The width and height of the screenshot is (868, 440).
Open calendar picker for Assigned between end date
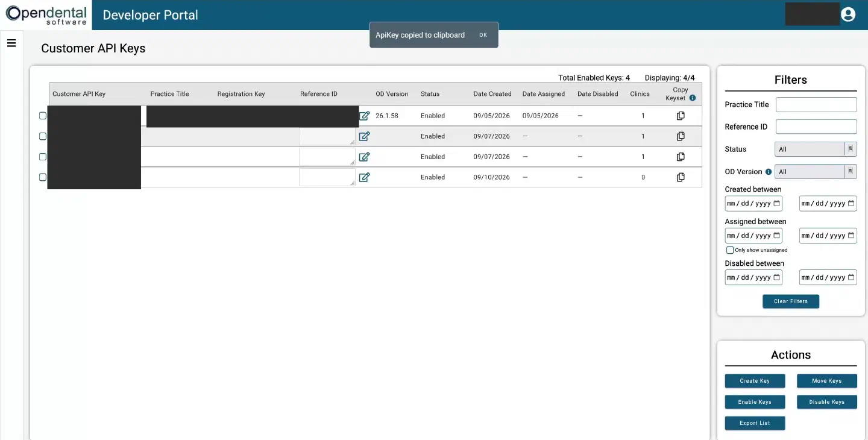click(851, 236)
